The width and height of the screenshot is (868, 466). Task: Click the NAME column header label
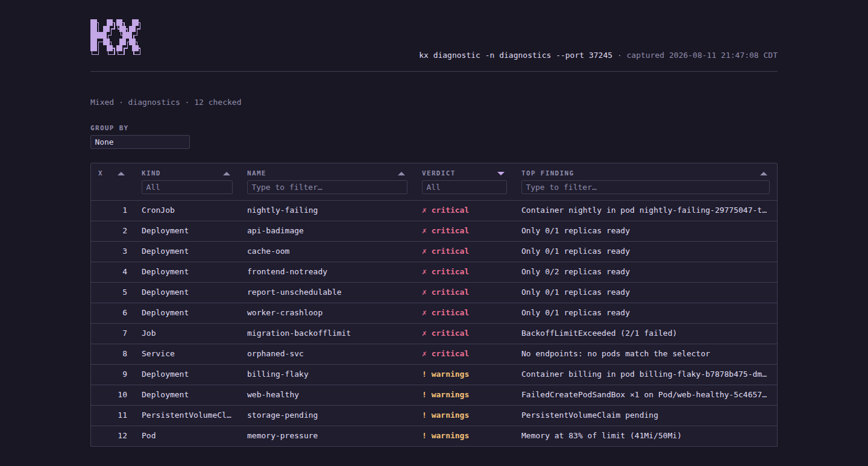256,173
